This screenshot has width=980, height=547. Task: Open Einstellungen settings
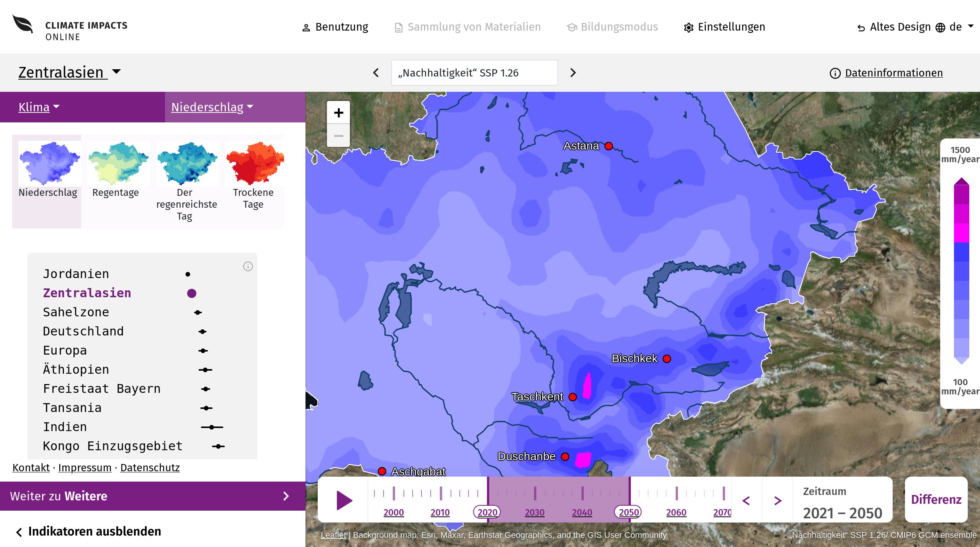(724, 27)
